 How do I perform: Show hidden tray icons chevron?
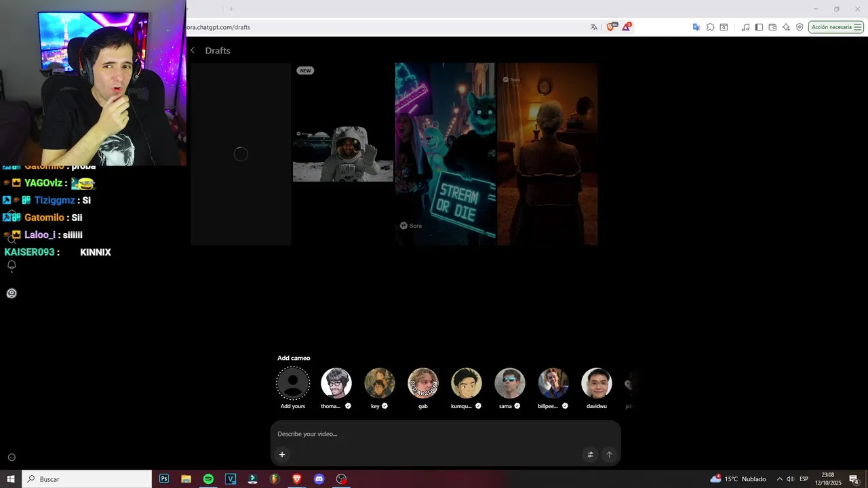tap(779, 479)
